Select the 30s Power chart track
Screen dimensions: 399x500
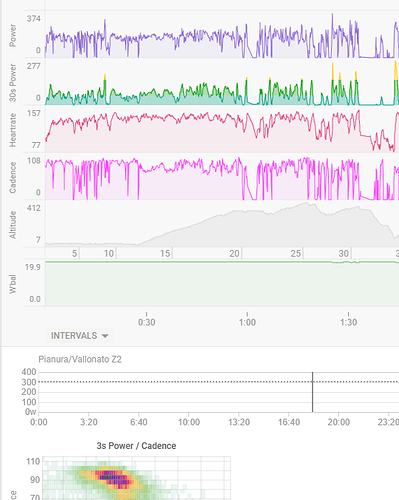(x=222, y=82)
